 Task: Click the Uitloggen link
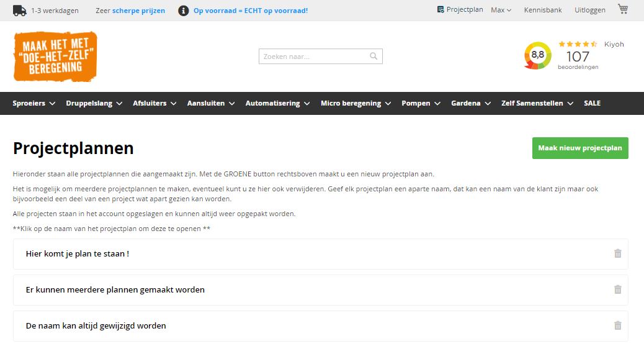pos(589,9)
